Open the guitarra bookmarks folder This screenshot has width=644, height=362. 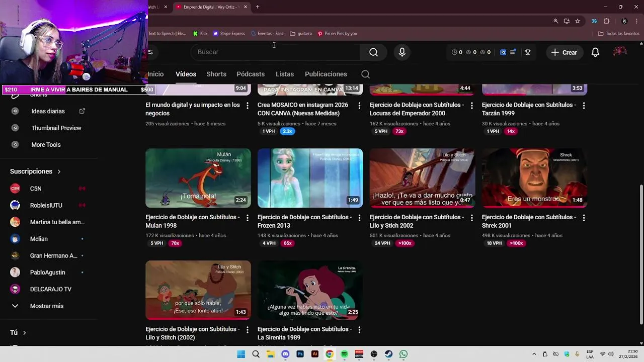pos(300,34)
